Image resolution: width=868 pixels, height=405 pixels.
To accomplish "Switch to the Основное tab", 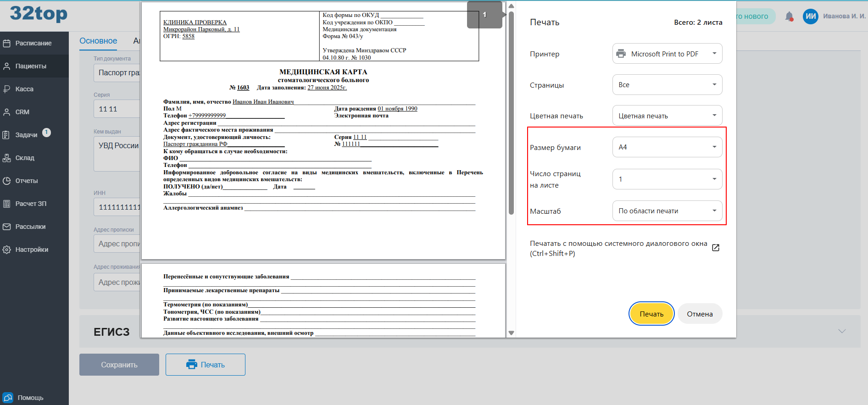I will click(x=98, y=41).
